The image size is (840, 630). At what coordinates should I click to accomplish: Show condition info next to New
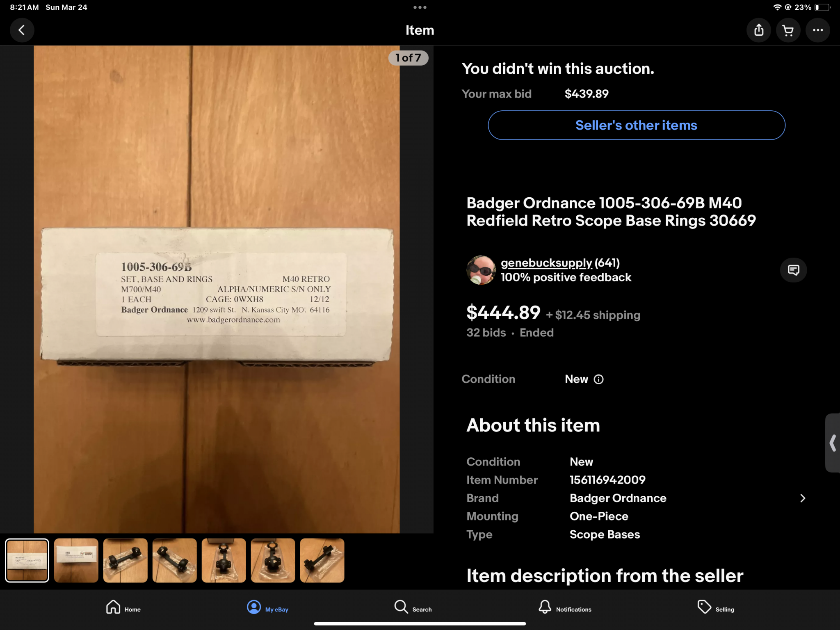coord(599,379)
